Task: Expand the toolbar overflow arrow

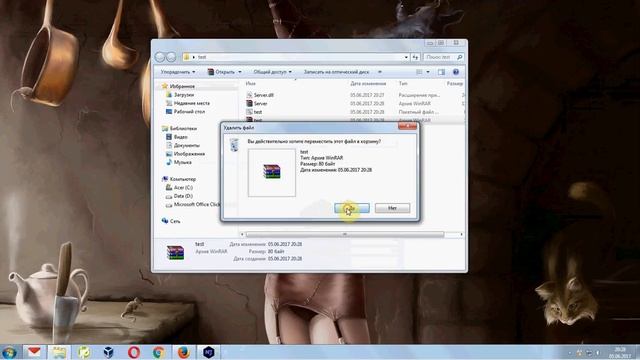Action: click(x=380, y=72)
